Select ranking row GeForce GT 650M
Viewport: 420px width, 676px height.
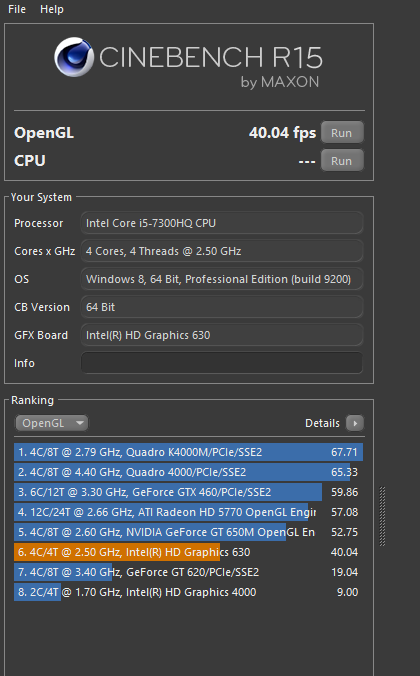188,532
